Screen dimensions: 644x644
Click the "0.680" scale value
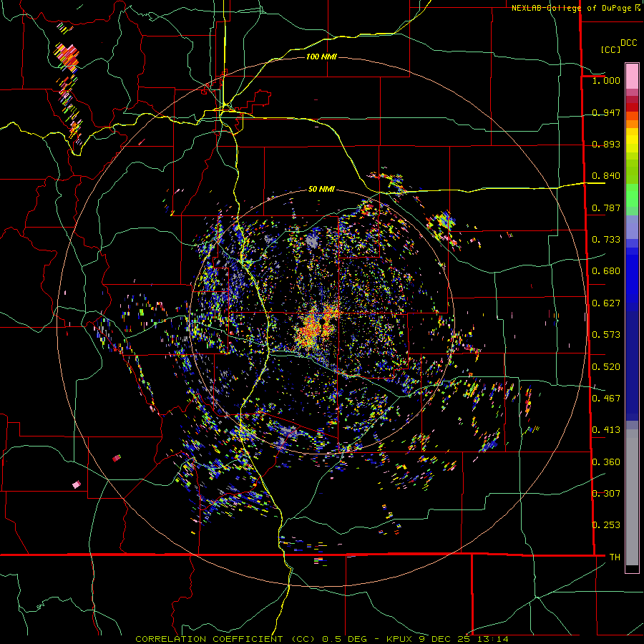tap(606, 271)
